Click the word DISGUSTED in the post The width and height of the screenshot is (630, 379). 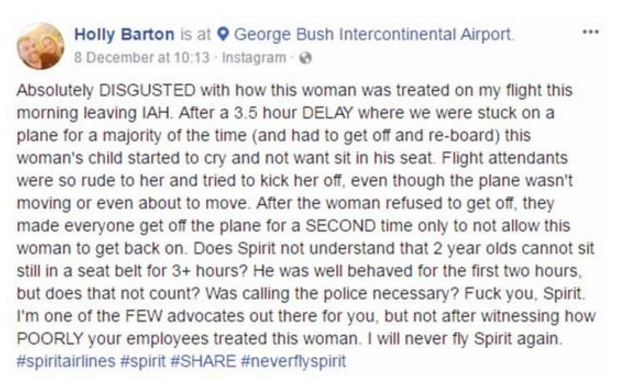tap(147, 90)
